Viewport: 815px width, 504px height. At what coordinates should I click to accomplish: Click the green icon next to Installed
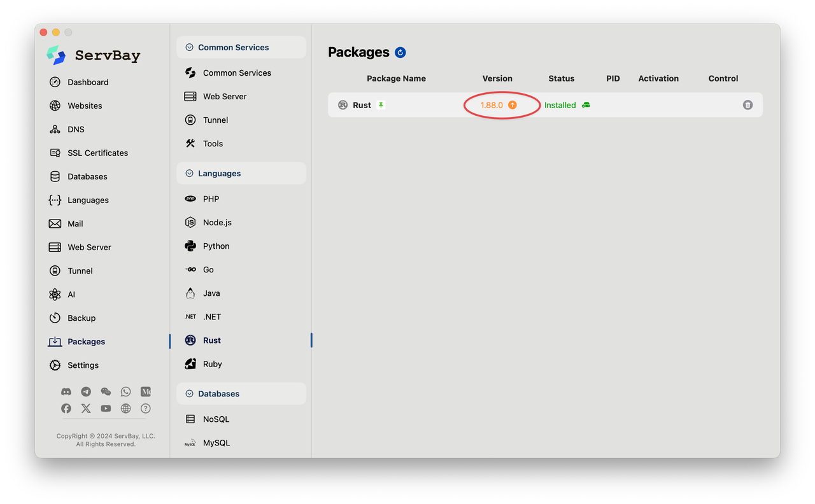point(586,105)
